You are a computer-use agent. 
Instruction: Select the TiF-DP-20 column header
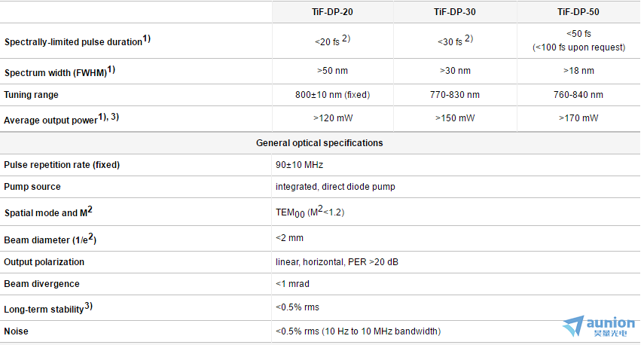332,12
